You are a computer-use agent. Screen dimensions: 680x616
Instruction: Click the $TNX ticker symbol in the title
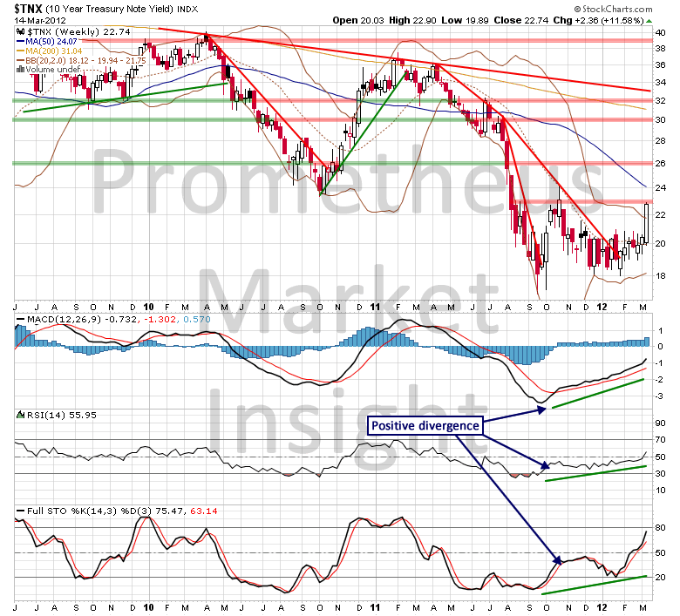(x=29, y=8)
